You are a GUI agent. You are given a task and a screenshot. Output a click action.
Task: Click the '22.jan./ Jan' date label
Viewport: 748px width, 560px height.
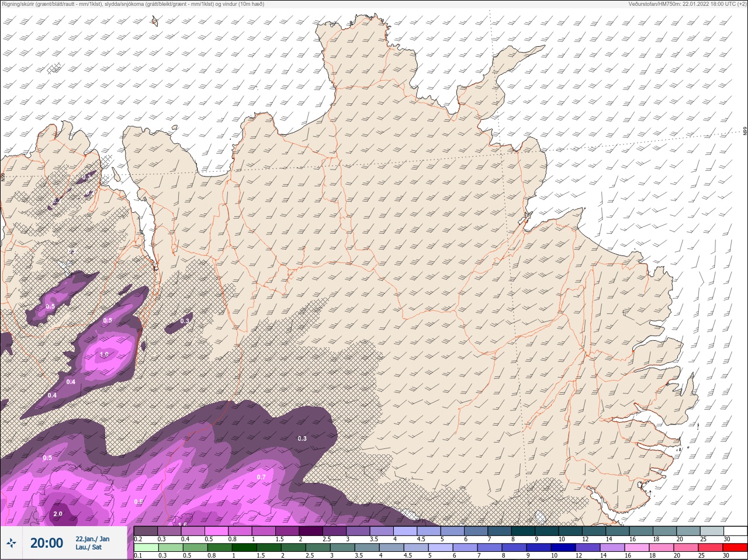[92, 538]
